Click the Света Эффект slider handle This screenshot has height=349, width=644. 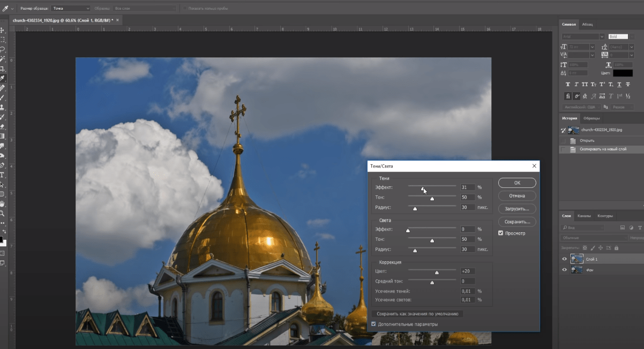[408, 231]
